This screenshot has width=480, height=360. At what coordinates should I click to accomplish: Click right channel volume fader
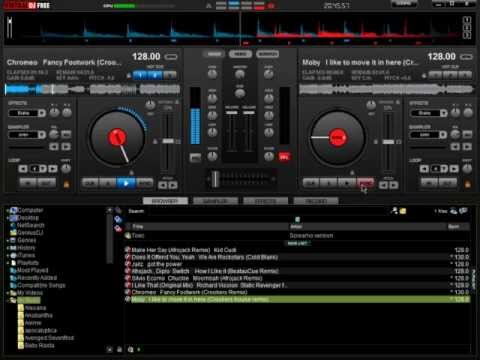[249, 113]
